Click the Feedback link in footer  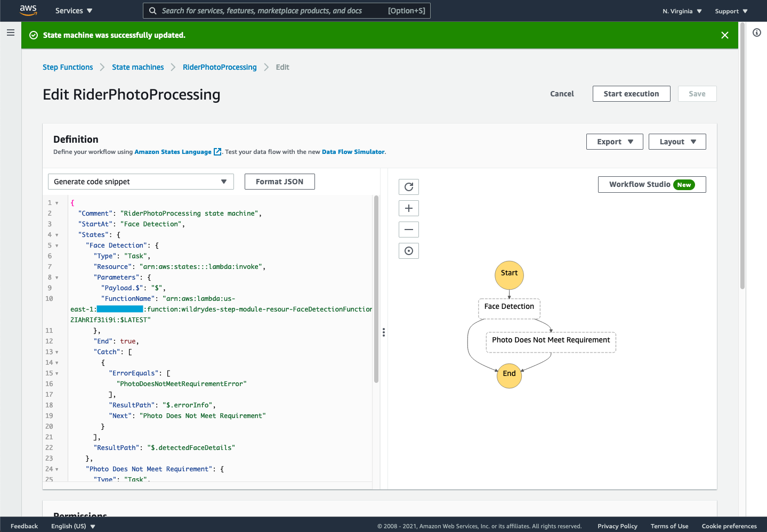[24, 526]
